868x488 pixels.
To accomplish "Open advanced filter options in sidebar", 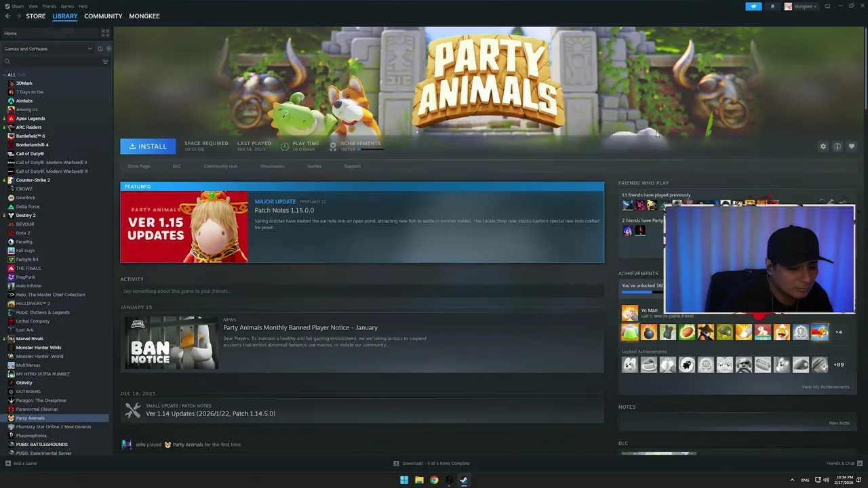I will tap(105, 62).
